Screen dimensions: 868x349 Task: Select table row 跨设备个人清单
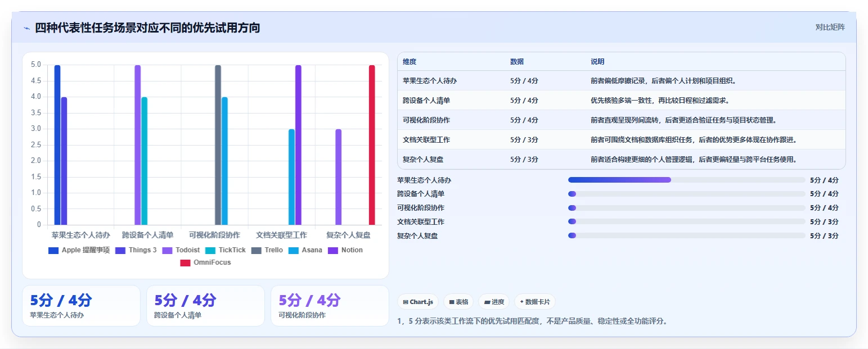[x=622, y=101]
